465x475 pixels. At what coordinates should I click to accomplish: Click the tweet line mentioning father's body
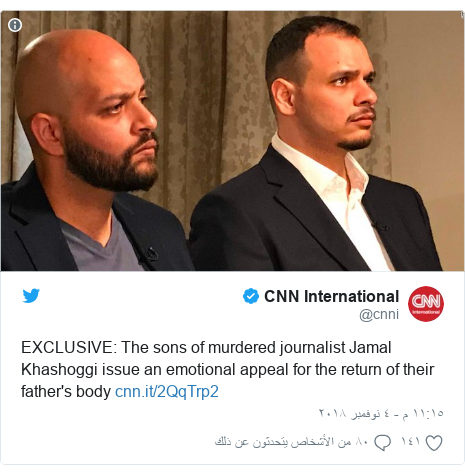pyautogui.click(x=120, y=391)
